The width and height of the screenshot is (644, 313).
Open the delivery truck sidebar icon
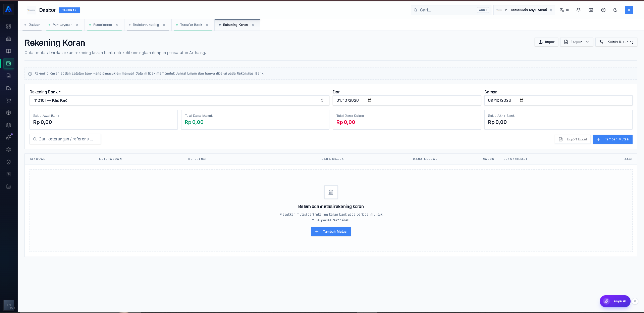[9, 88]
